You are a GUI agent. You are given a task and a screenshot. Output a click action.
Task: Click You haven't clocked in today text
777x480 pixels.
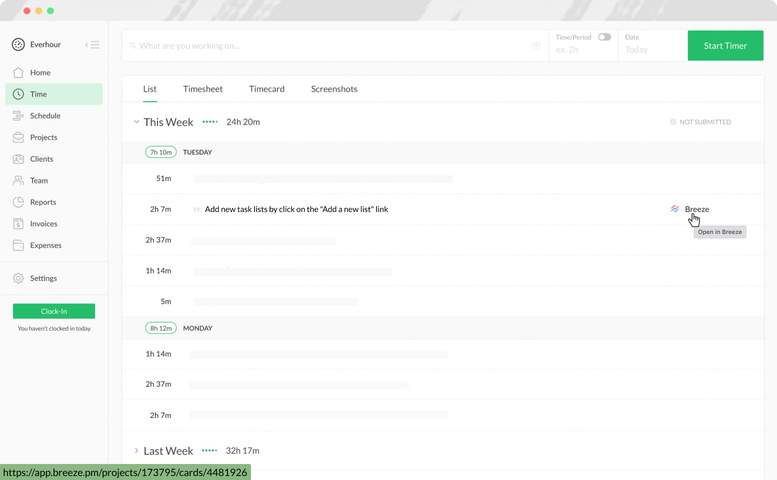[x=54, y=328]
